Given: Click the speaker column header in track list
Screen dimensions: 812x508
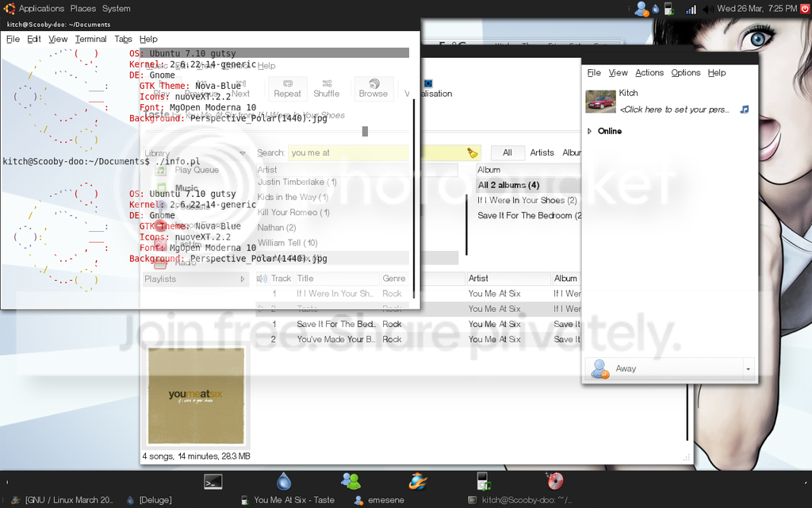Looking at the screenshot, I should tap(262, 279).
